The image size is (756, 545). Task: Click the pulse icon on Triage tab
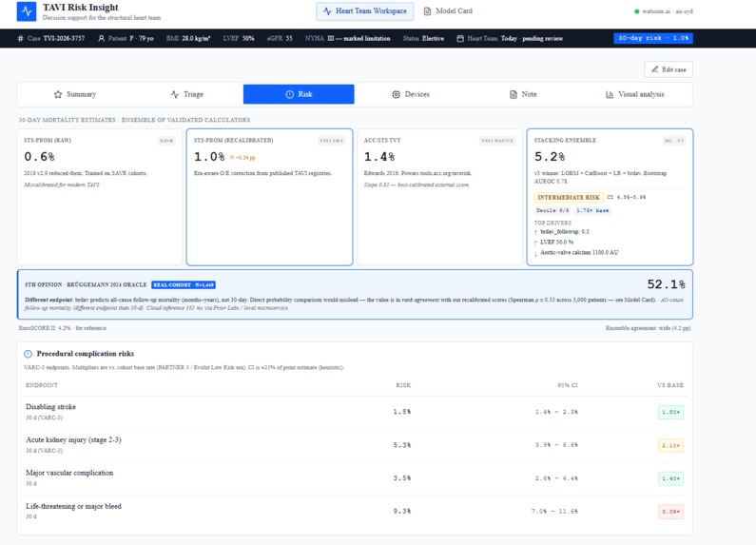click(175, 94)
